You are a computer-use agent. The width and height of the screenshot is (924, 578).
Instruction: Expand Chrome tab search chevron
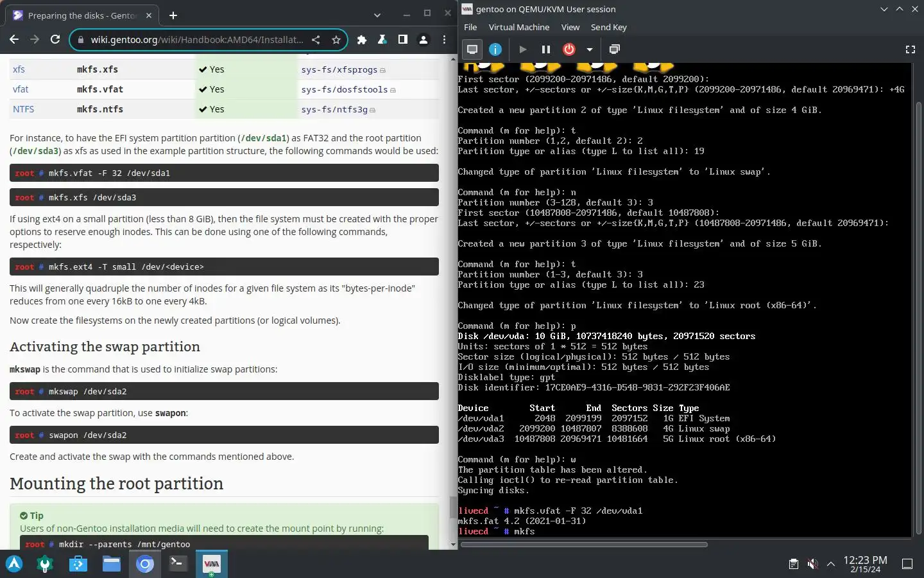pos(377,15)
